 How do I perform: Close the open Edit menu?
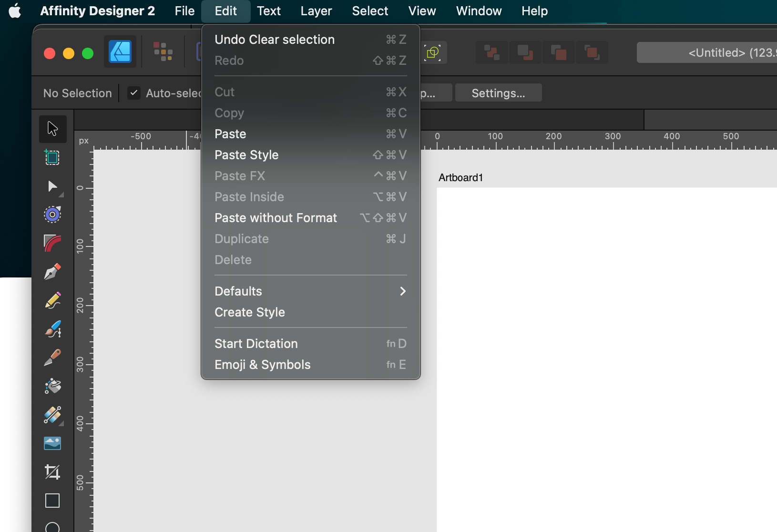226,11
